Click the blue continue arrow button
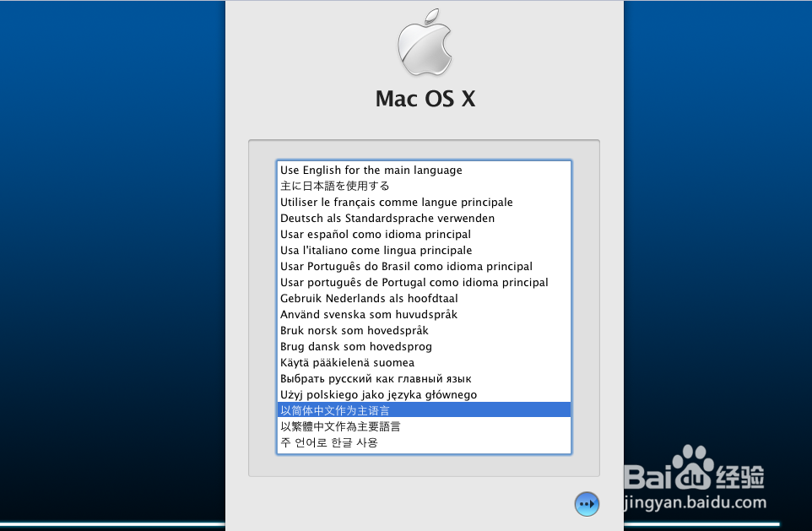812x531 pixels. tap(587, 504)
